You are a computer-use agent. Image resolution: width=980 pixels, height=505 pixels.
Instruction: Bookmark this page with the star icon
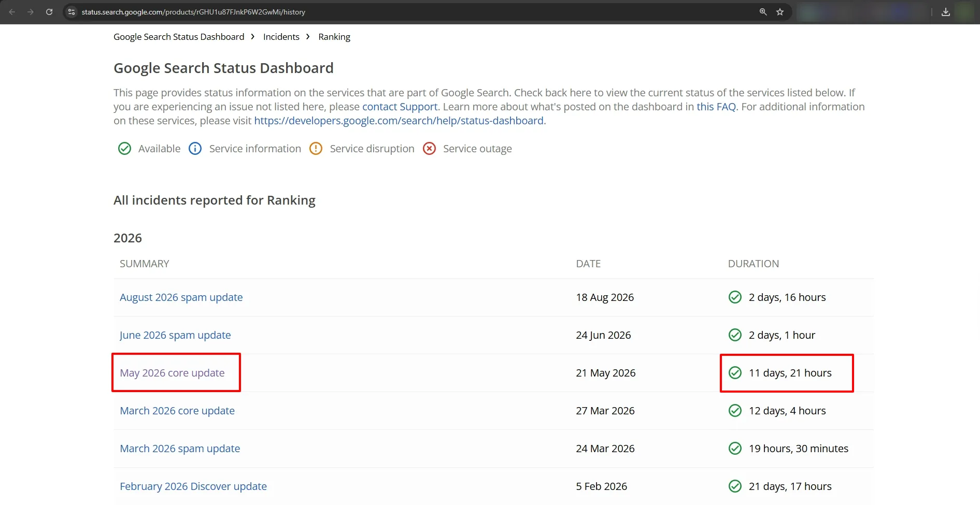(x=780, y=12)
